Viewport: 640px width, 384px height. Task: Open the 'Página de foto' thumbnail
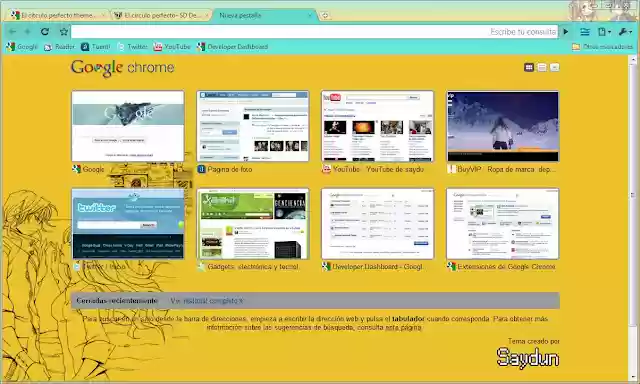click(253, 126)
